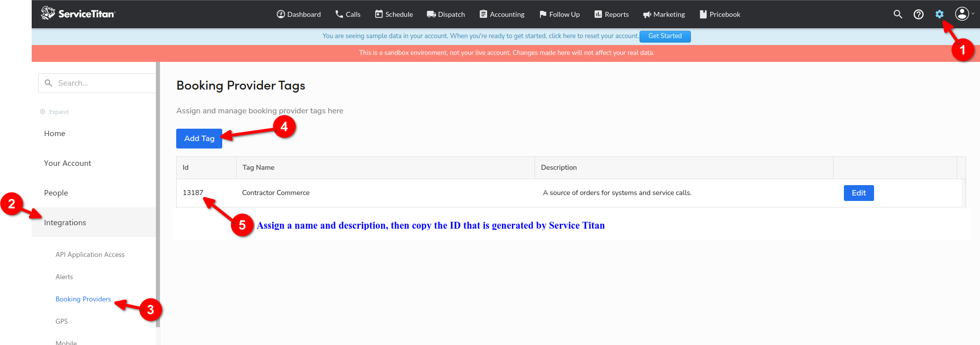Expand the People section
Viewport: 980px width, 345px height.
56,193
